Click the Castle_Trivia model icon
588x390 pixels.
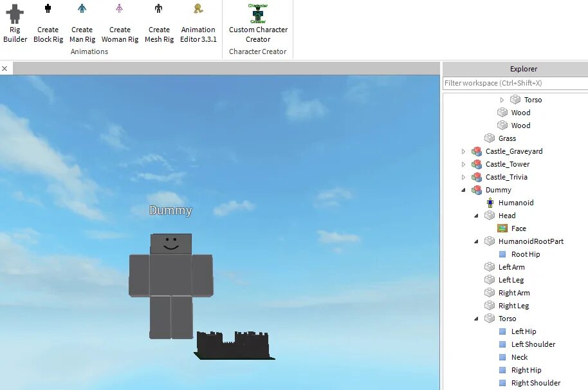(x=477, y=177)
